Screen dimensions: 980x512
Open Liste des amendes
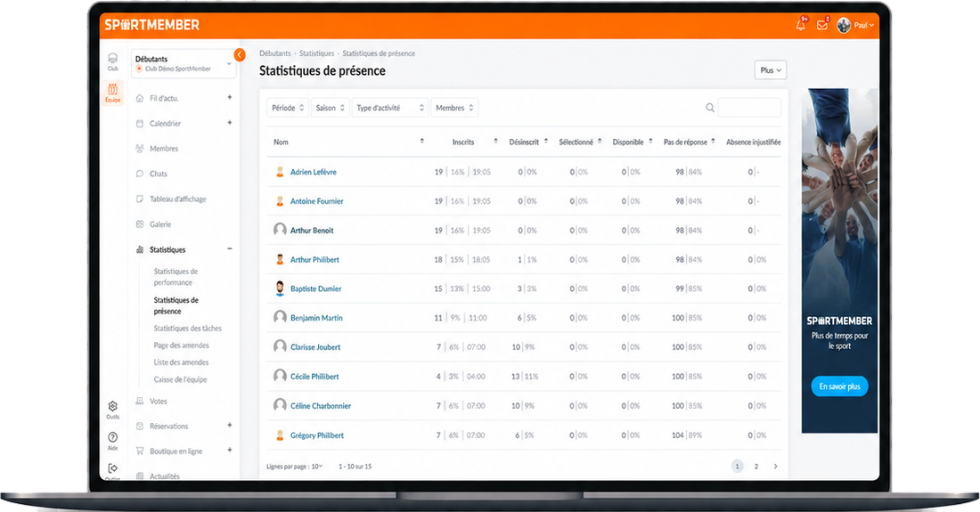(181, 362)
